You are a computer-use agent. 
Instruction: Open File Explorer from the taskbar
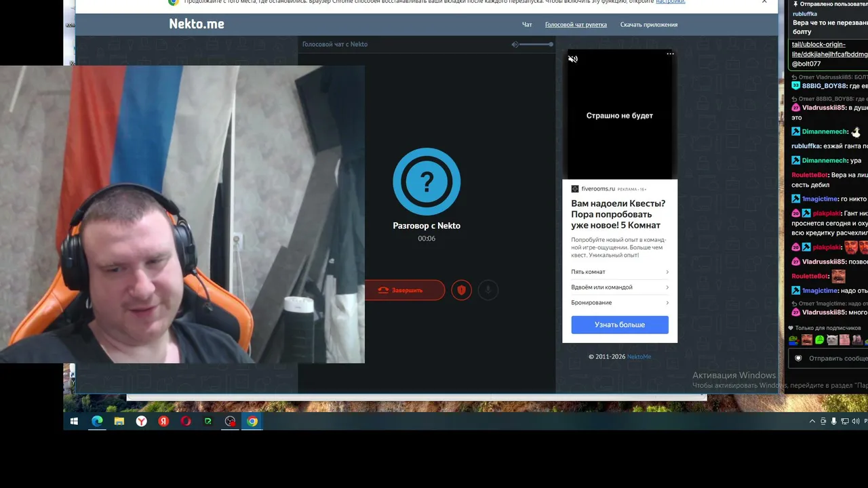point(119,422)
